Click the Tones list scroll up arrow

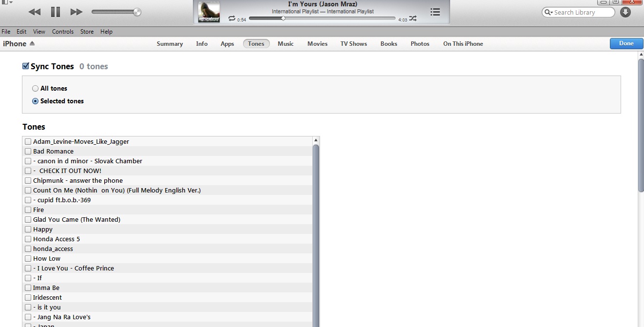316,140
